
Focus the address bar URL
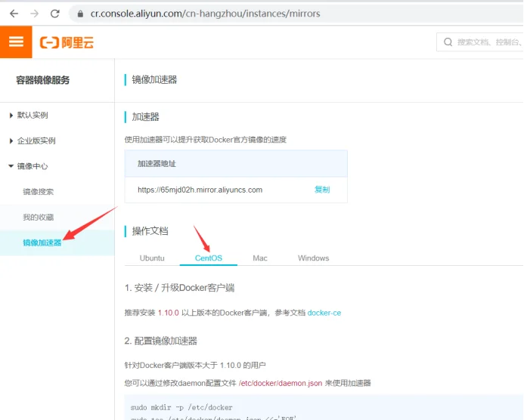tap(205, 14)
